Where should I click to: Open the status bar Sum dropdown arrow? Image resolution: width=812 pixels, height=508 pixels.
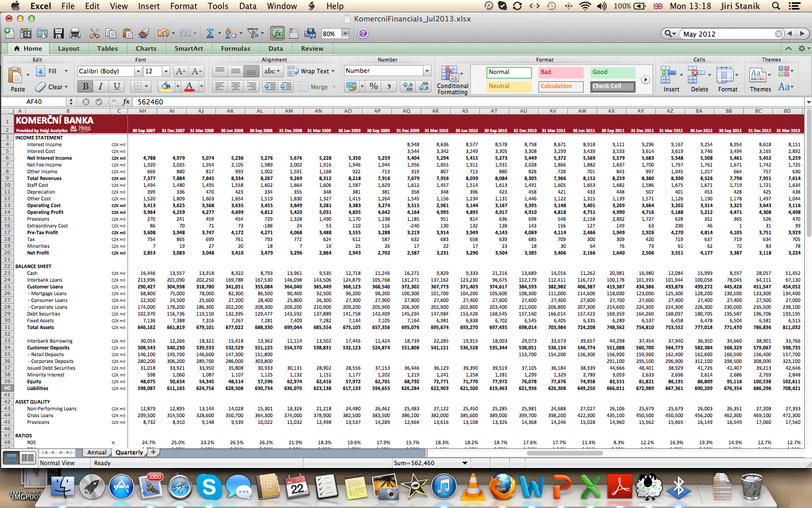click(x=465, y=463)
